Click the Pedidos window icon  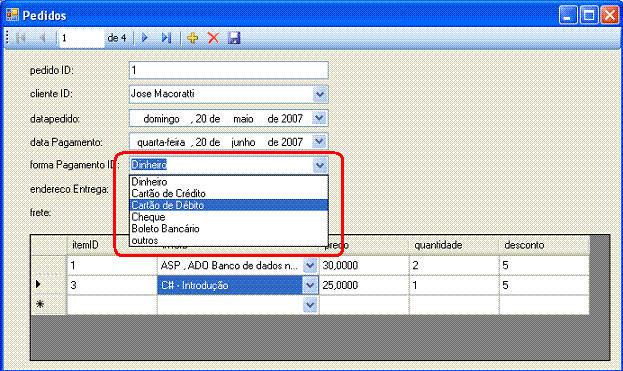click(12, 15)
